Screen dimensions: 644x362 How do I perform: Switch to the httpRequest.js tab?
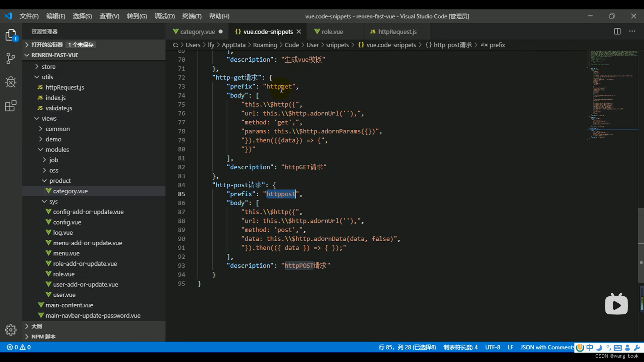[397, 32]
